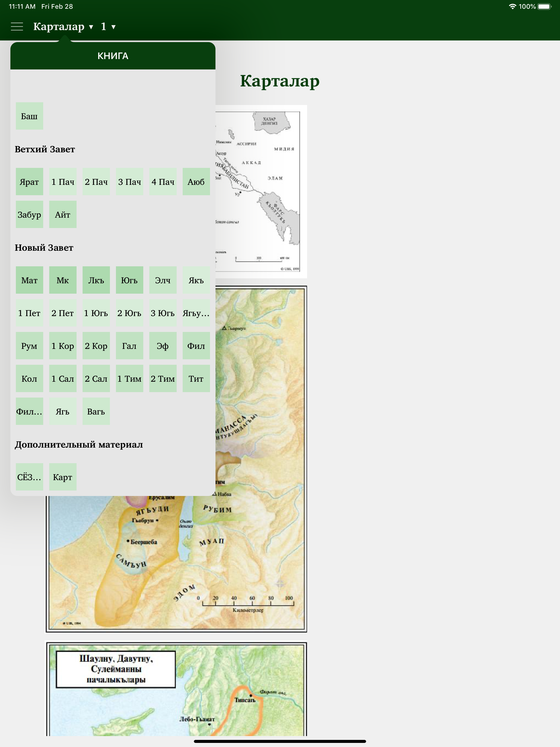Image resolution: width=560 pixels, height=747 pixels.
Task: Select the Эф book
Action: (x=163, y=345)
